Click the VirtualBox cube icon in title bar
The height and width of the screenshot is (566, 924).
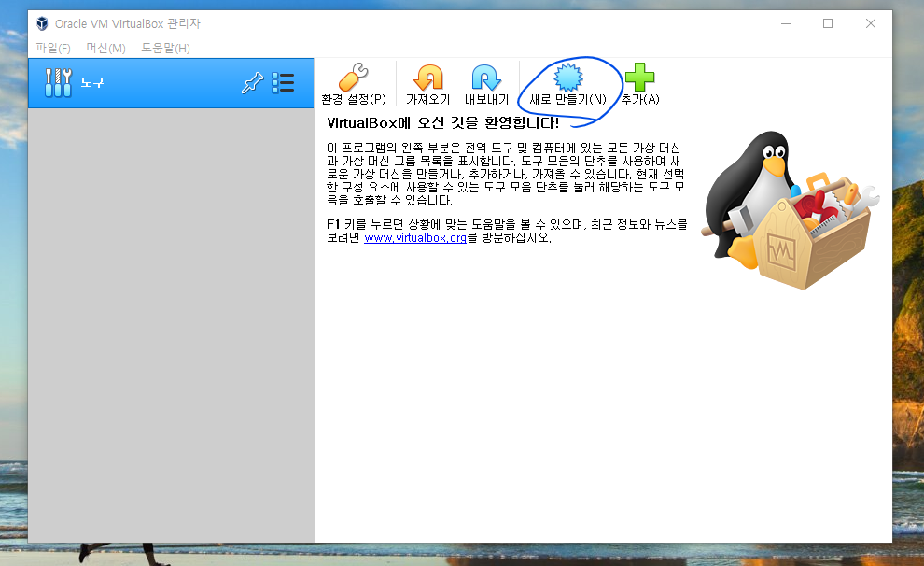[42, 23]
